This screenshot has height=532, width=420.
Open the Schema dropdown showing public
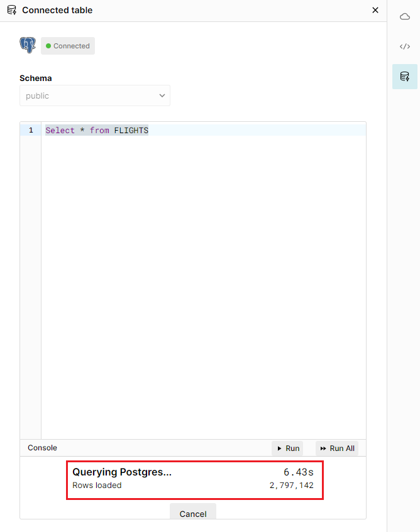point(94,96)
